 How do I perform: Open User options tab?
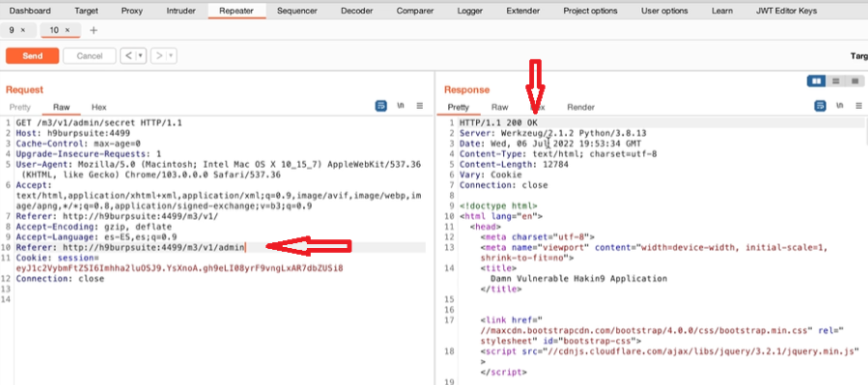pyautogui.click(x=664, y=11)
